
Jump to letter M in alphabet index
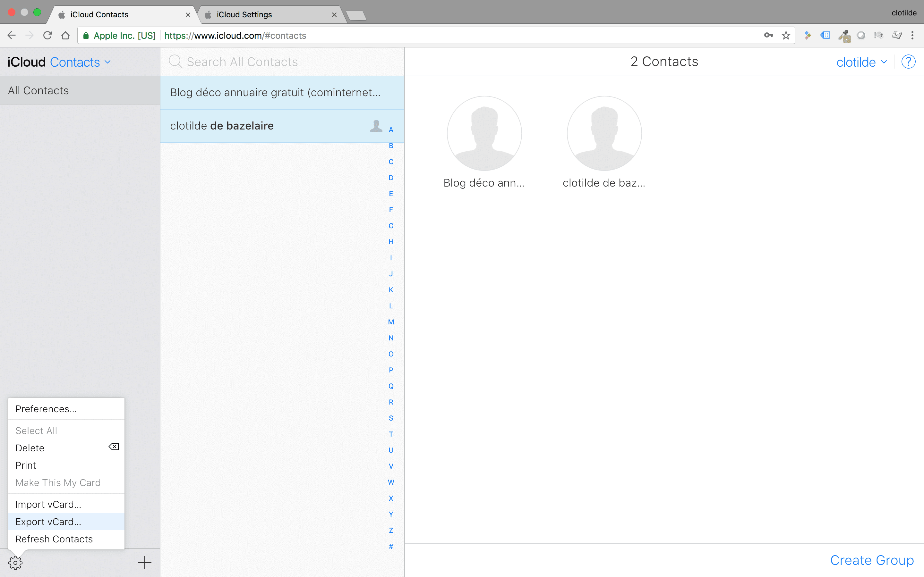tap(390, 322)
